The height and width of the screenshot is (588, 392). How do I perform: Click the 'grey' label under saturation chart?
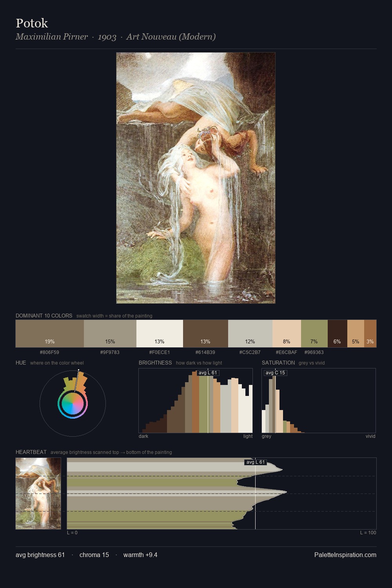tap(267, 436)
